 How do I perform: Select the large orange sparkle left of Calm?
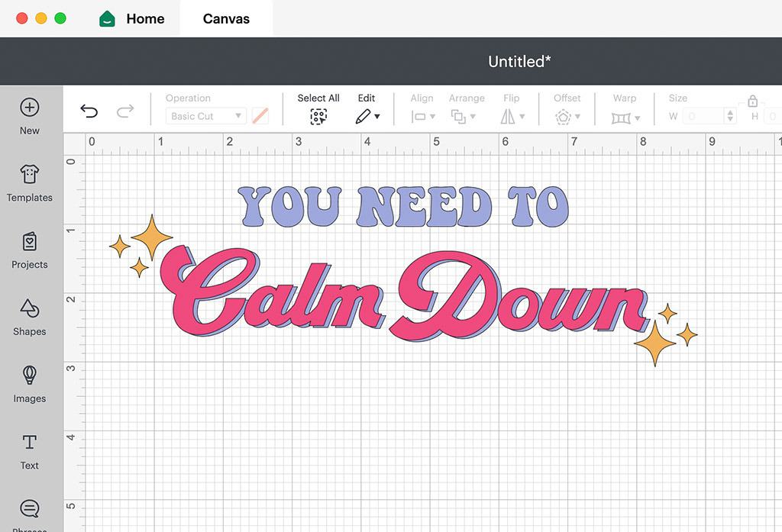pos(152,238)
